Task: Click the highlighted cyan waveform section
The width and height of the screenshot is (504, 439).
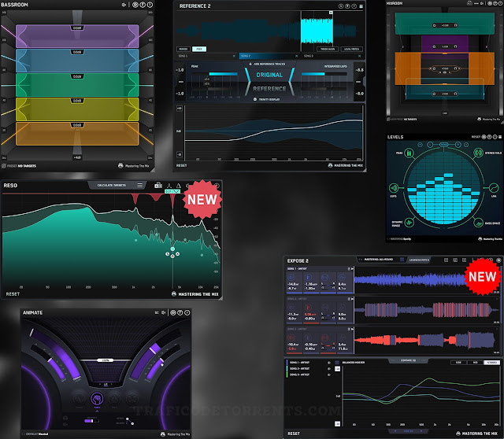Action: tap(316, 31)
